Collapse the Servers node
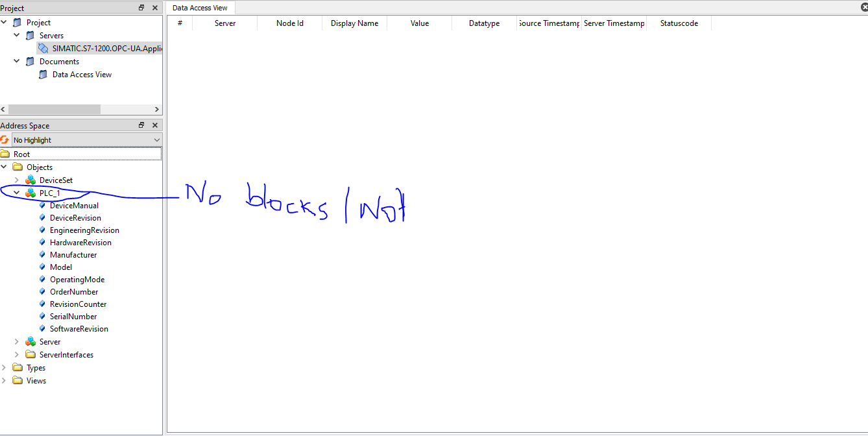 pyautogui.click(x=17, y=36)
